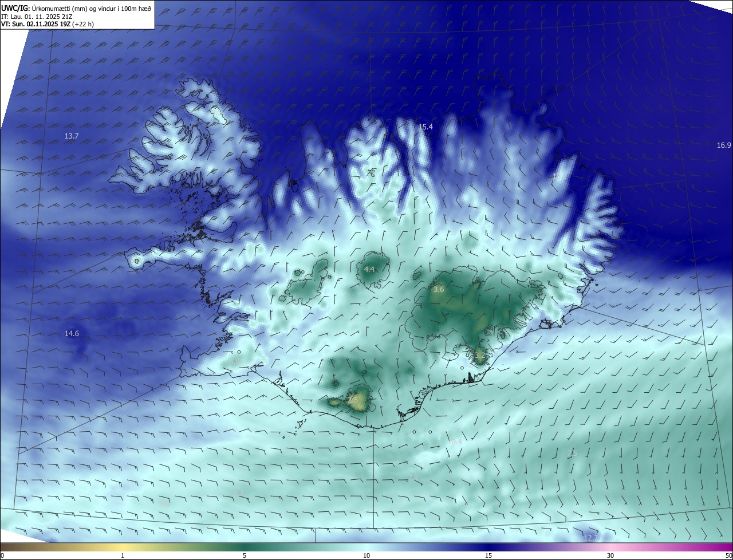Viewport: 733px width, 560px height.
Task: Click the valid time 'VT: Sun. 02.11.2025 19Z (+22 h)'
Action: point(48,24)
